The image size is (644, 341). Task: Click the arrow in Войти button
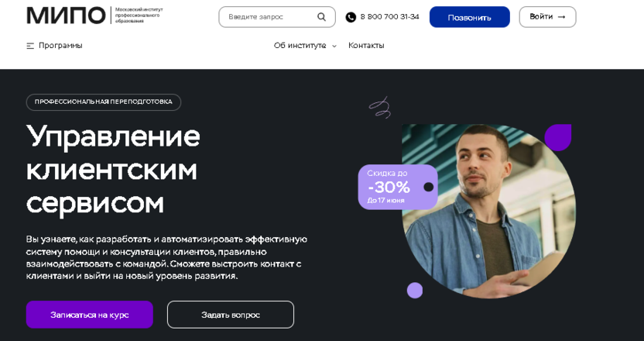point(561,17)
